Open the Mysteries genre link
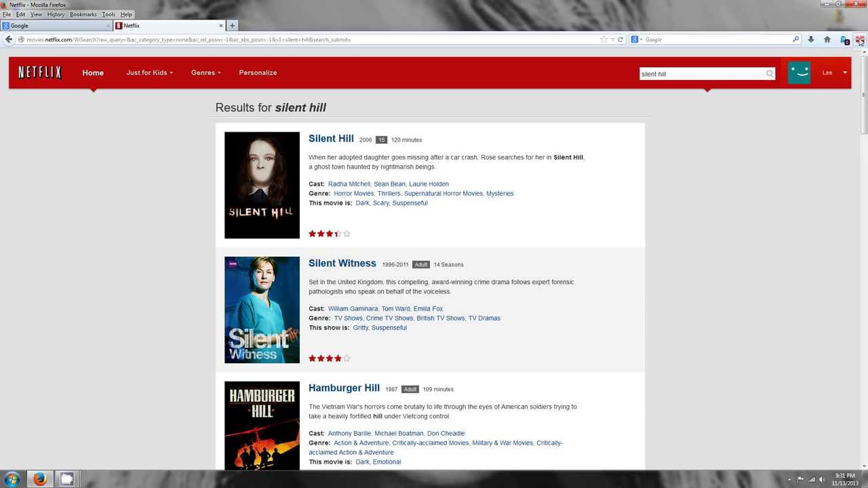 pos(500,193)
